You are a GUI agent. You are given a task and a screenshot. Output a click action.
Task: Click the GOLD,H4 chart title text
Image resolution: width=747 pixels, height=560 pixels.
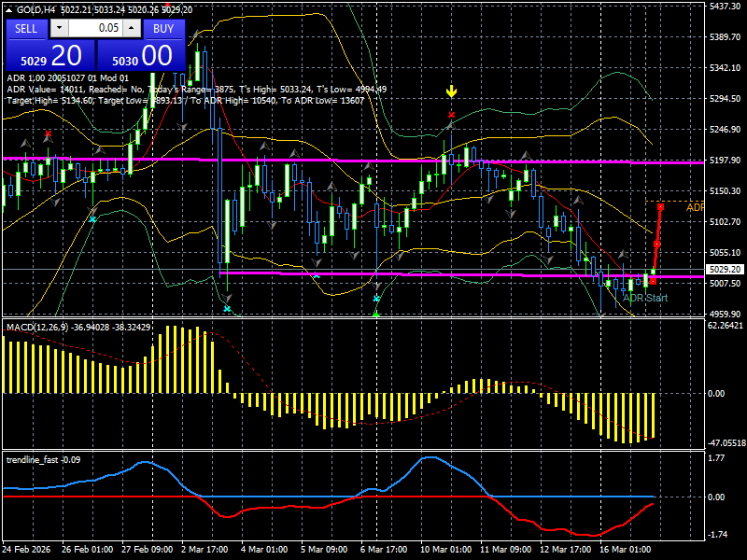(x=35, y=10)
